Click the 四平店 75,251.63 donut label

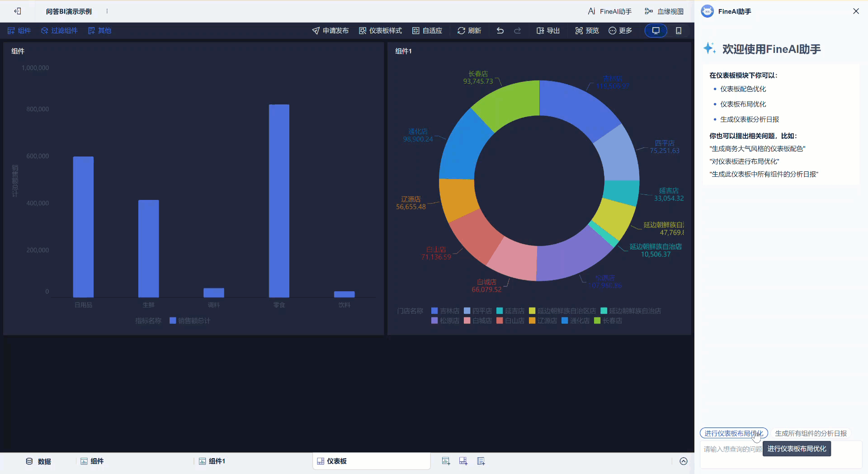pyautogui.click(x=665, y=147)
